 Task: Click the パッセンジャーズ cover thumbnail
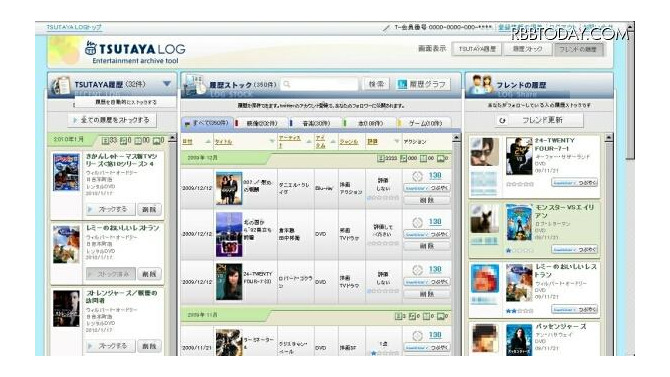pyautogui.click(x=519, y=340)
